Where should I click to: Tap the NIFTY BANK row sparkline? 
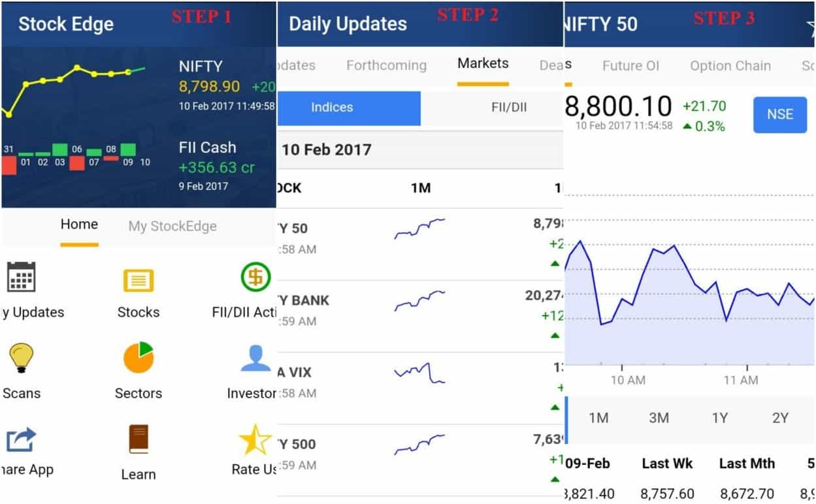pos(419,300)
